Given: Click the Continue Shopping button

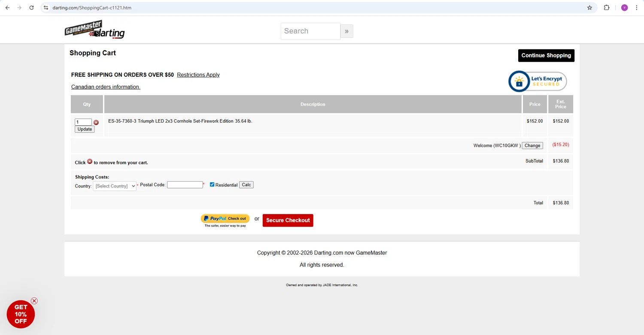Looking at the screenshot, I should click(x=546, y=55).
